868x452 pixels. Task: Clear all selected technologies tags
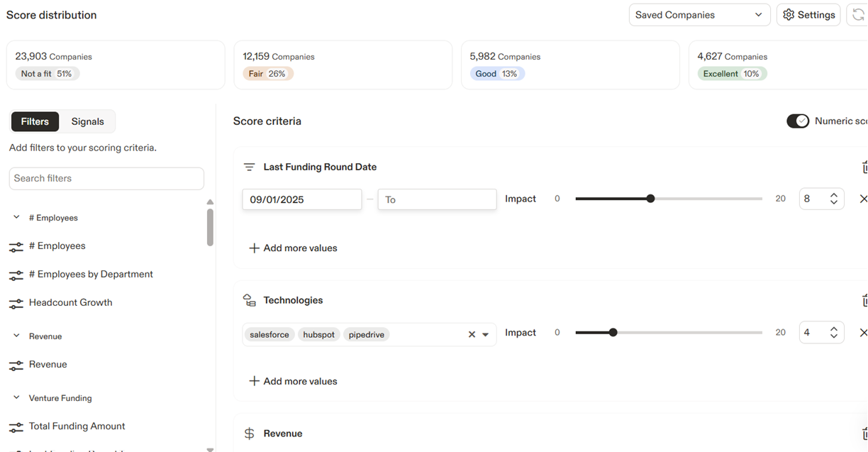472,335
